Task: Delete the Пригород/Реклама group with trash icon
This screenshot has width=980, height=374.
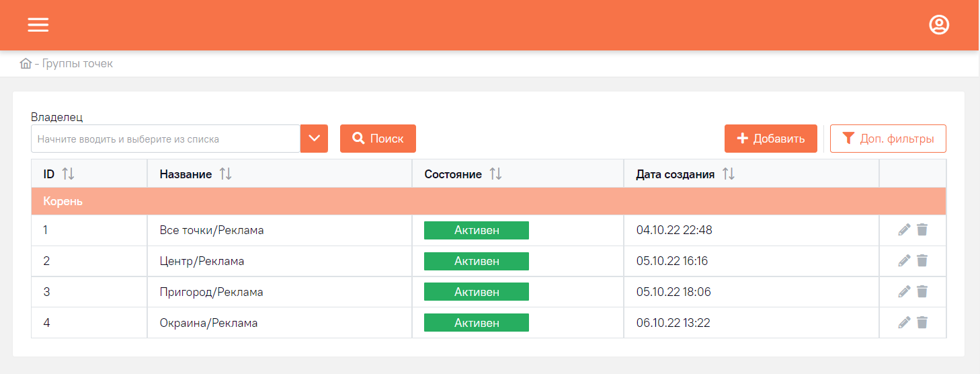Action: tap(922, 292)
